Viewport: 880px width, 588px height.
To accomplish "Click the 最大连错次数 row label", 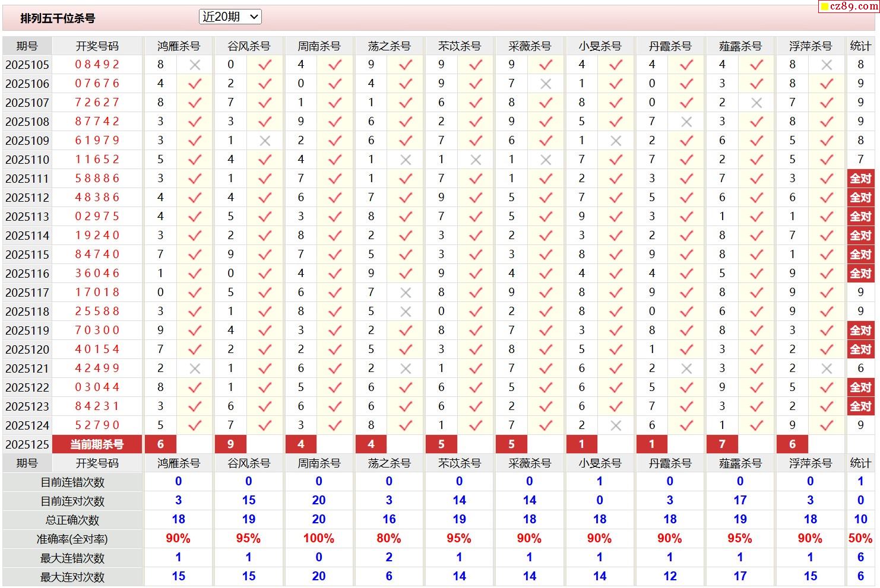I will coord(72,558).
